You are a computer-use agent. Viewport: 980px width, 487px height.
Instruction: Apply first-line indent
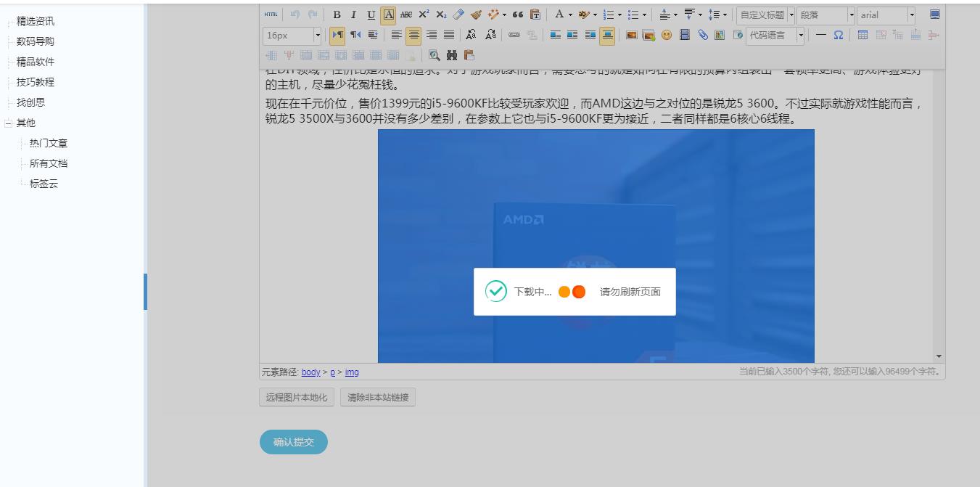click(x=373, y=35)
